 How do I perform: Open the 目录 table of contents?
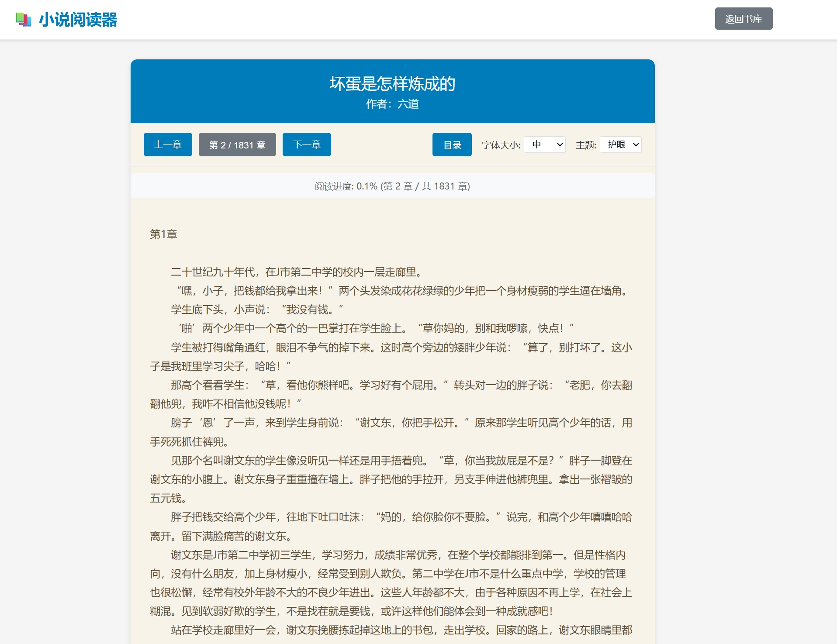tap(452, 145)
